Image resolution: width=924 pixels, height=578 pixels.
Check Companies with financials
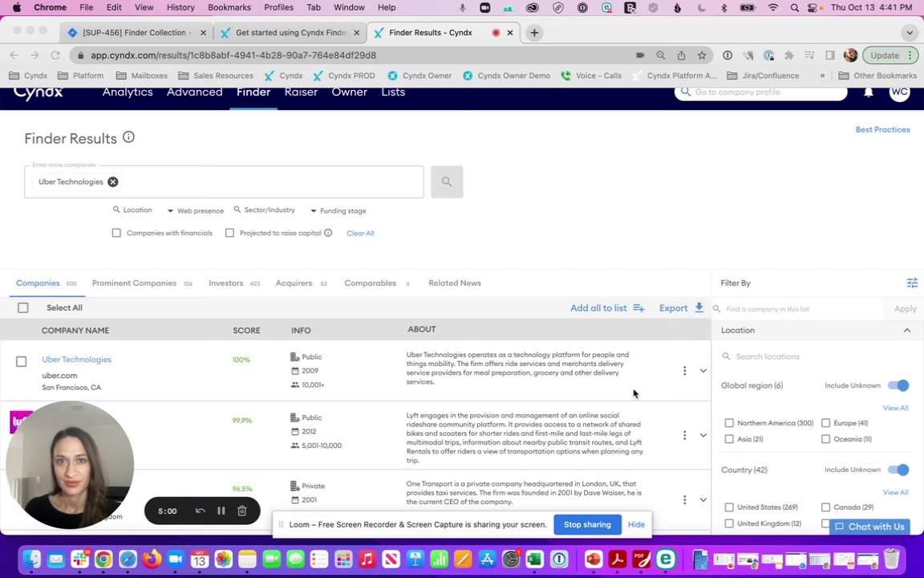pos(116,233)
